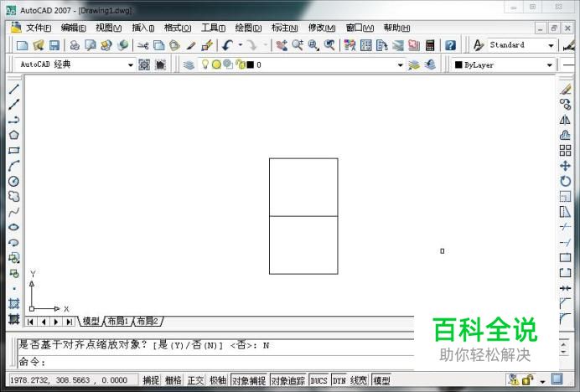Toggle 正交 ortho mode

(x=195, y=380)
